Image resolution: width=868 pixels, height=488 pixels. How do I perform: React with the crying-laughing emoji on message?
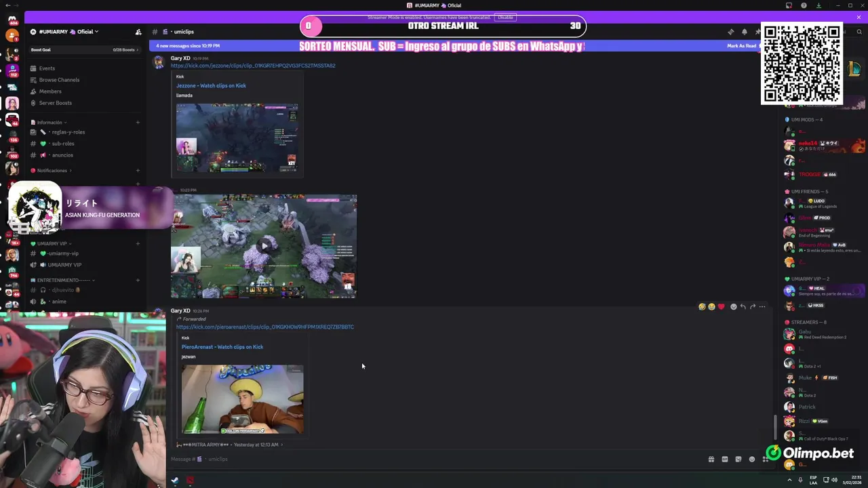(x=711, y=307)
